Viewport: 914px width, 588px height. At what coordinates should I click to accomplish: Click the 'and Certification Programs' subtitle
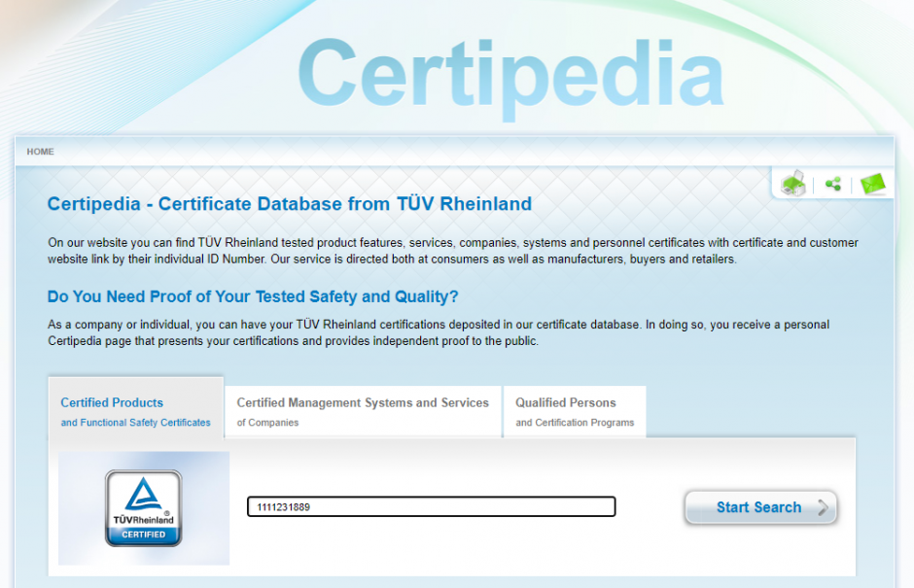tap(574, 423)
